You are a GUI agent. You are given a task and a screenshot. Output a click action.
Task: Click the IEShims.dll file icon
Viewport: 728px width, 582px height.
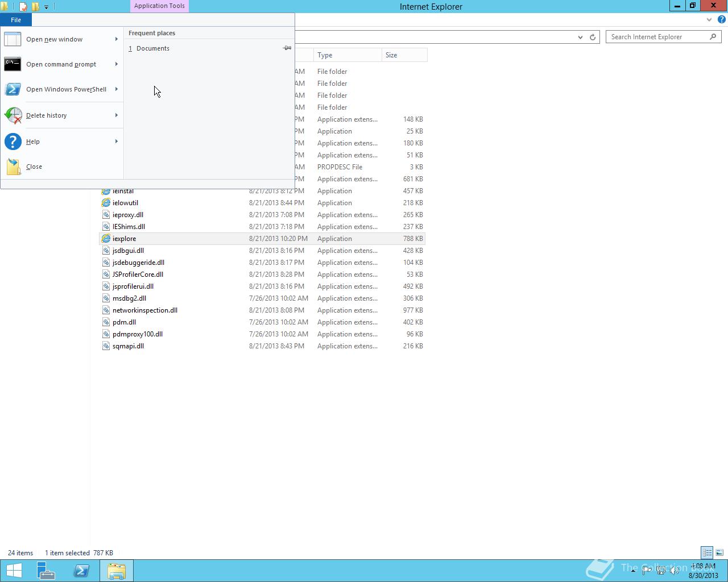[106, 227]
